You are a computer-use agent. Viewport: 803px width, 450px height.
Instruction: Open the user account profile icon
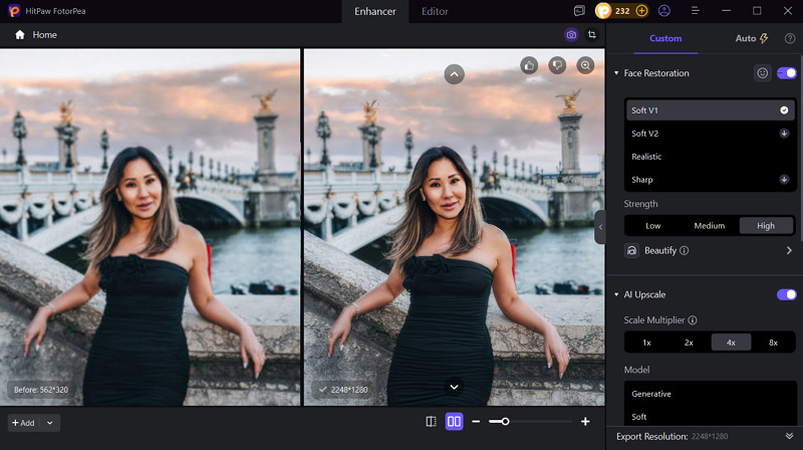click(664, 11)
